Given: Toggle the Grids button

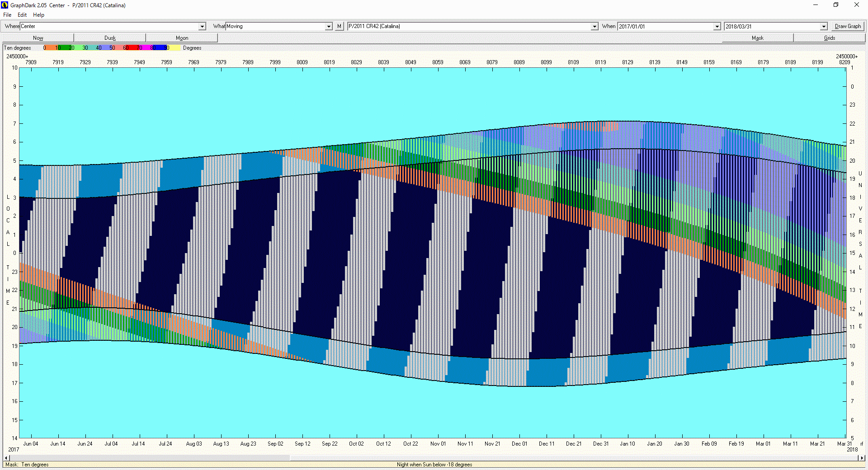Looking at the screenshot, I should click(x=829, y=38).
